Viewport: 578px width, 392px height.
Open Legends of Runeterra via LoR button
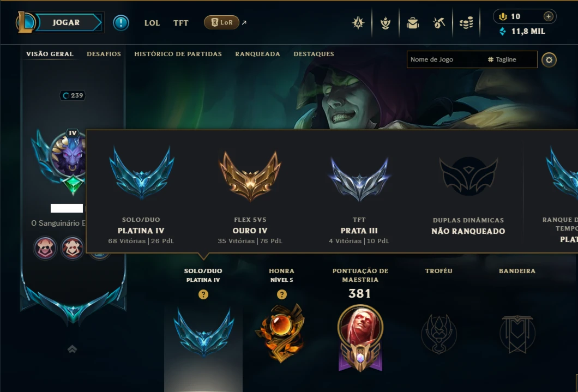(x=221, y=22)
